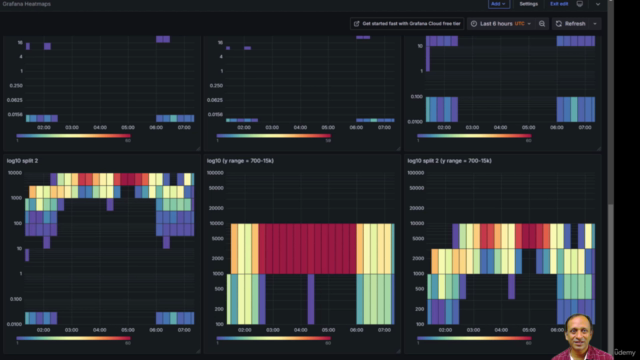Viewport: 640px width, 360px height.
Task: Open 'log10 split 2 (y range = 700-15k)' panel title
Action: click(x=449, y=161)
